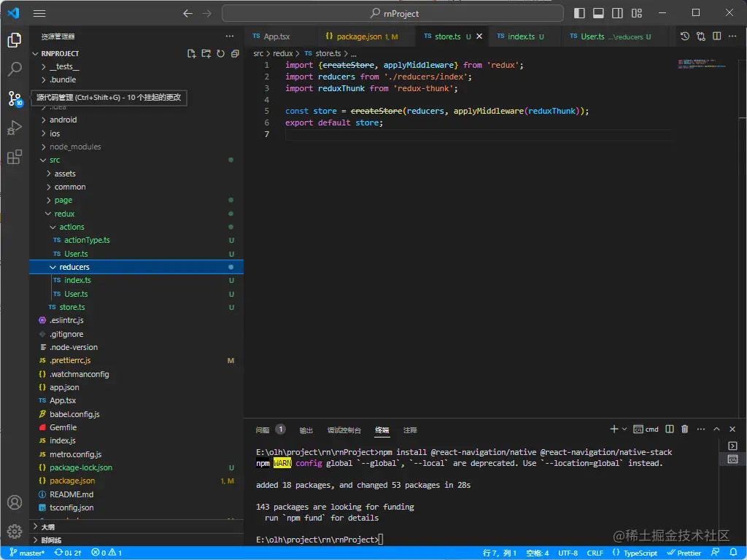Synchronize changes 0 down 2 up
The height and width of the screenshot is (560, 747).
point(68,553)
